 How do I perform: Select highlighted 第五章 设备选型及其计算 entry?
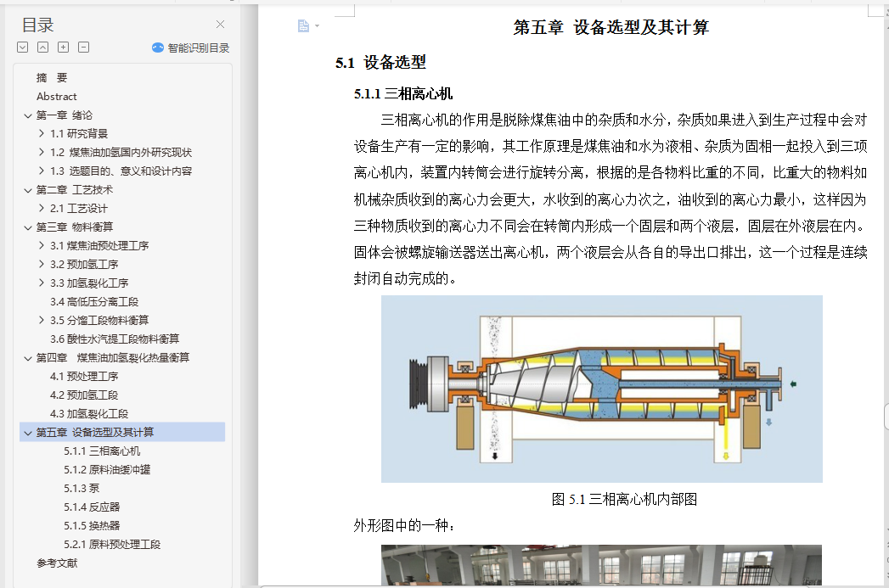tap(122, 432)
